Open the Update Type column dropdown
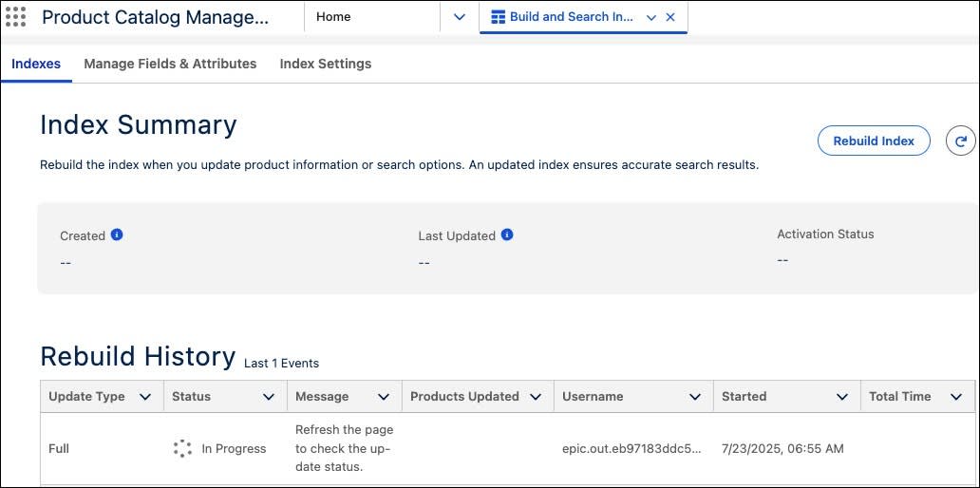This screenshot has width=980, height=488. tap(145, 397)
